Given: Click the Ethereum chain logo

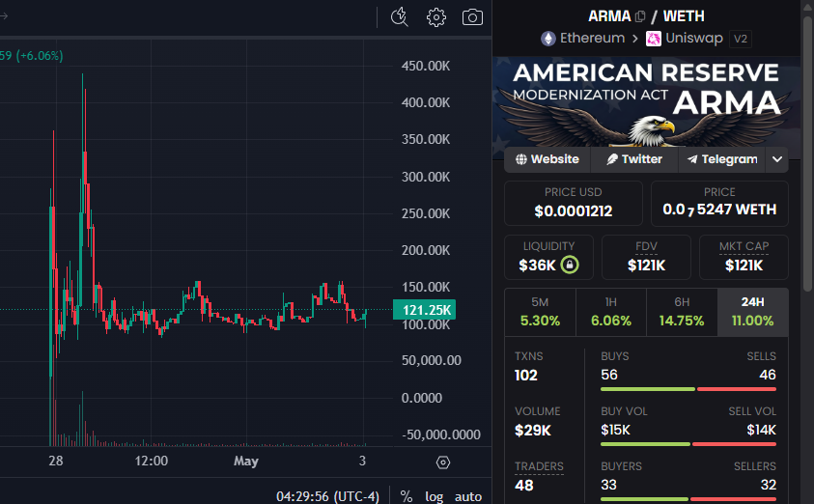Looking at the screenshot, I should click(548, 39).
